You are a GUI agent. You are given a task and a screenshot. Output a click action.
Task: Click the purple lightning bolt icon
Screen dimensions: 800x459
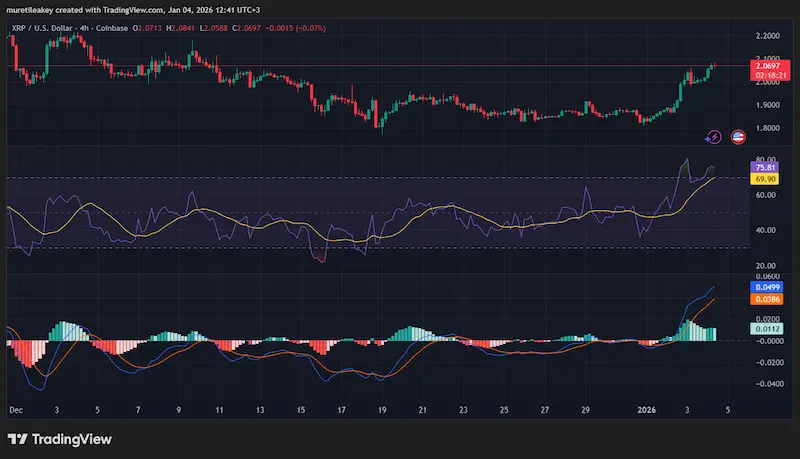714,137
